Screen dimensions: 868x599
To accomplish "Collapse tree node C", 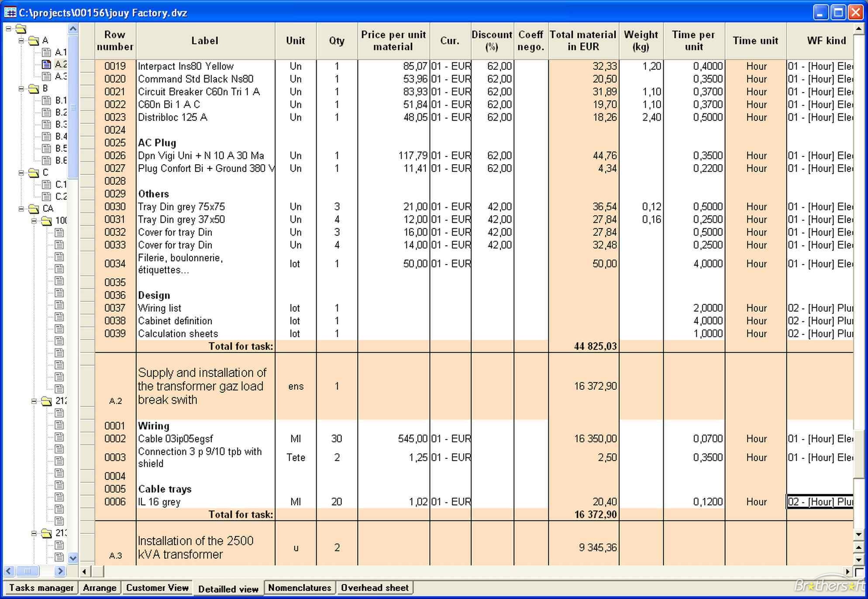I will coord(21,173).
